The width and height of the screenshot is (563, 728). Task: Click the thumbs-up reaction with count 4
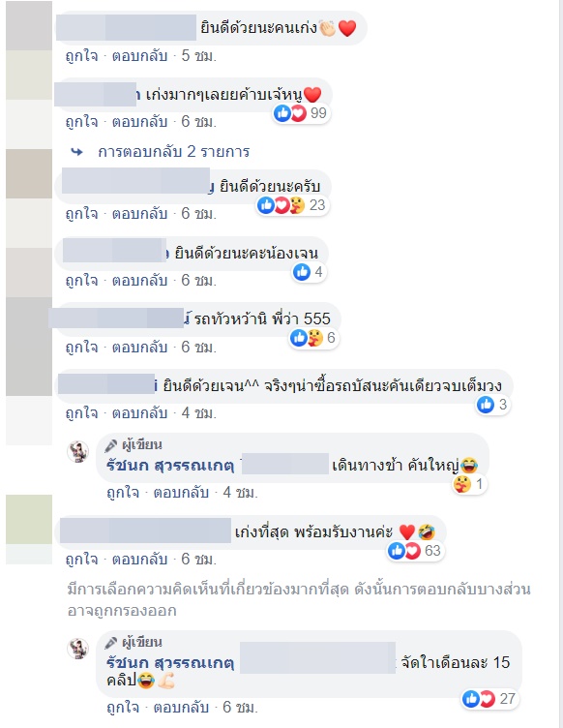pos(309,272)
